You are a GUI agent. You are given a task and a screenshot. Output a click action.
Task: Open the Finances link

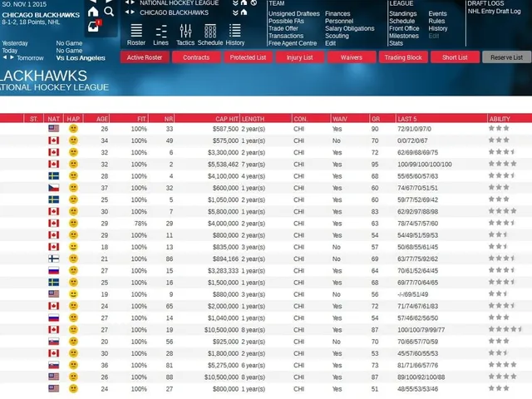click(x=337, y=13)
